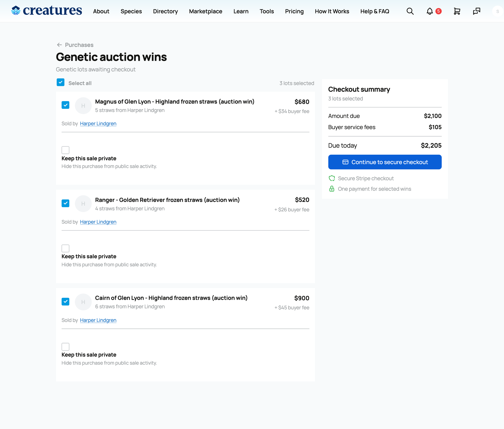Viewport: 504px width, 429px height.
Task: Open the Marketplace menu item
Action: tap(205, 11)
